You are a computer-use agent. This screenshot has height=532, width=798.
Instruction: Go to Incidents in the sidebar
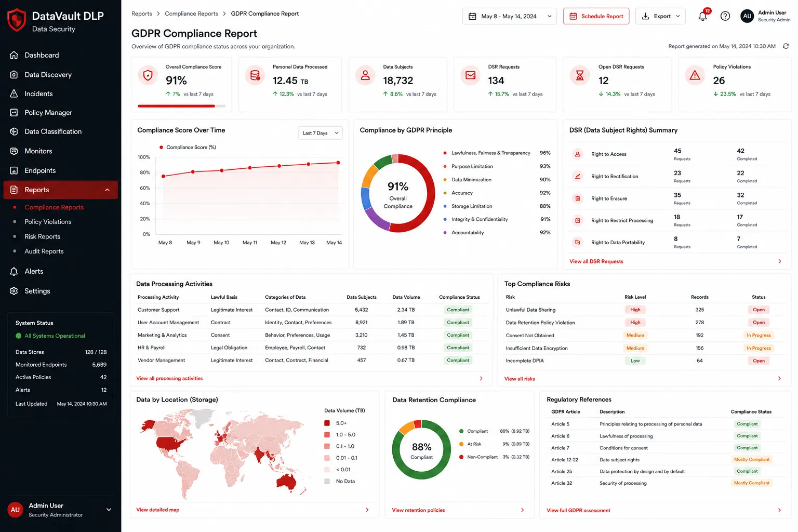[61, 94]
